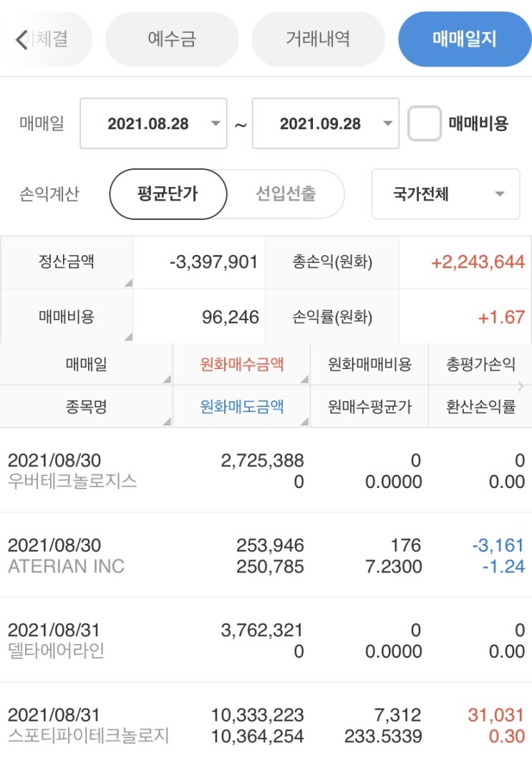Screen dimensions: 532x763
Task: Show more columns with right chevron
Action: pos(521,386)
